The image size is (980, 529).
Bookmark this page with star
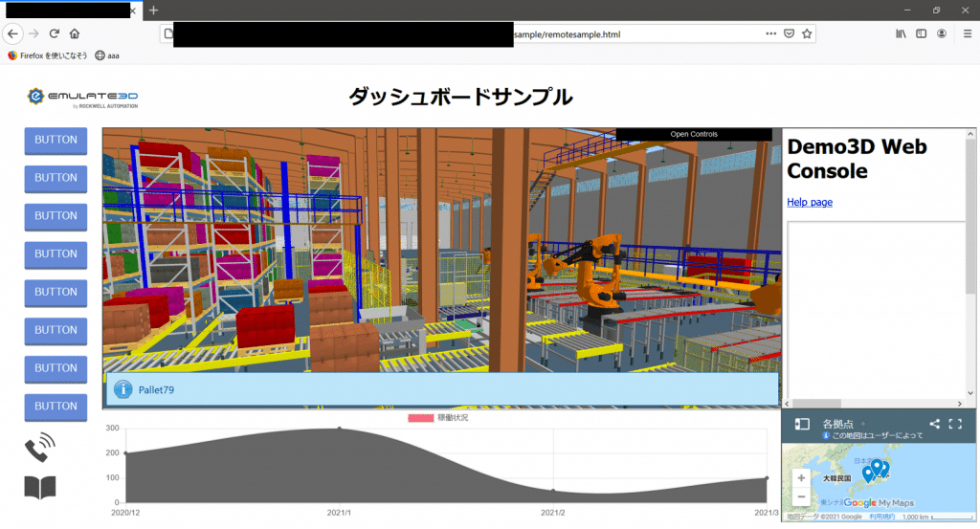pyautogui.click(x=807, y=33)
